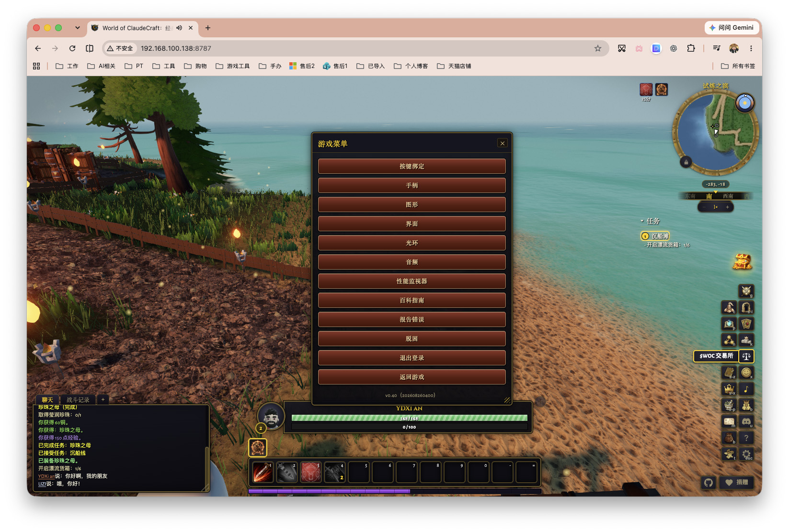
Task: Click the 脱困 unstuck button
Action: point(412,339)
